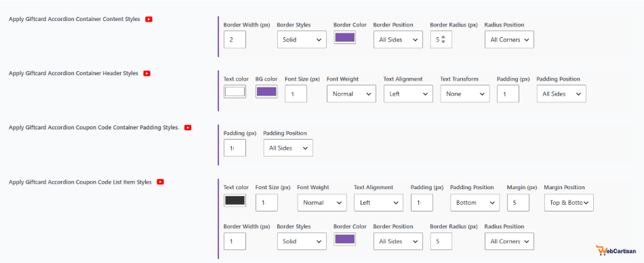Viewport: 644px width, 263px height.
Task: Open YouTube help for Coupon Code List Item Styles
Action: [160, 182]
